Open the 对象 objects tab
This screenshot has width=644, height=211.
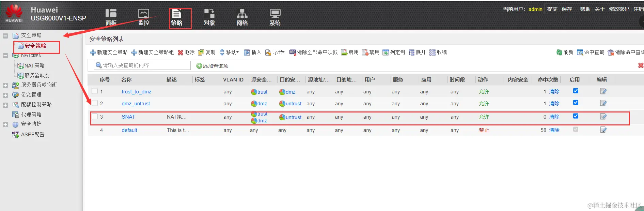click(x=209, y=17)
